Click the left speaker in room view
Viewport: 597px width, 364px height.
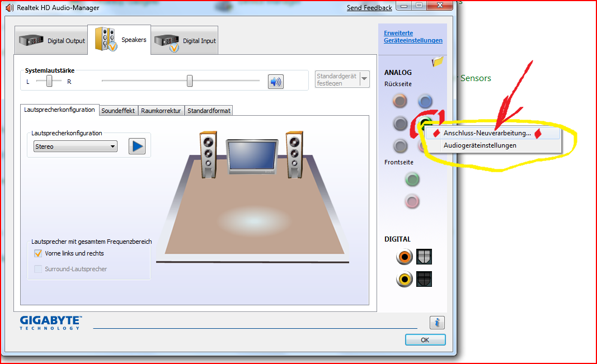coord(208,154)
